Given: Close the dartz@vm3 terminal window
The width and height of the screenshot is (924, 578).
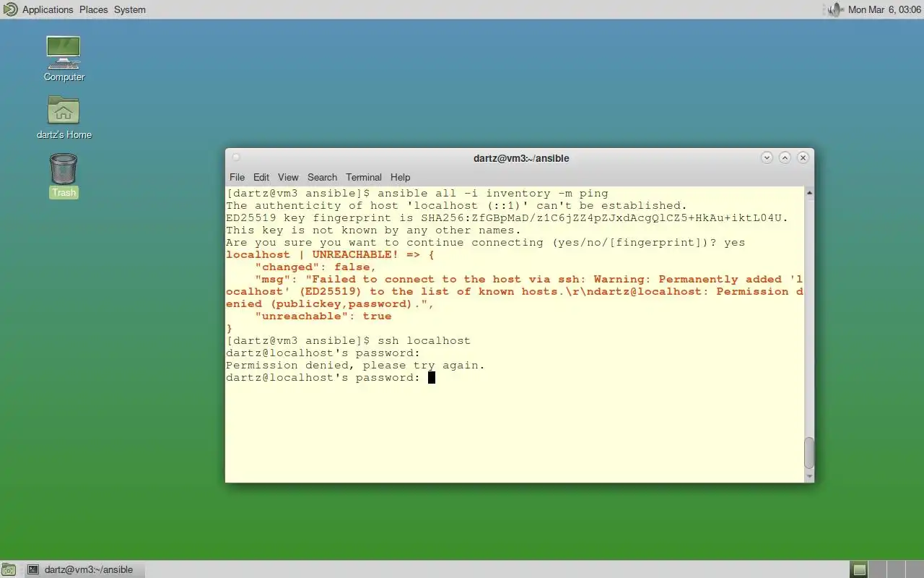Looking at the screenshot, I should pyautogui.click(x=803, y=158).
